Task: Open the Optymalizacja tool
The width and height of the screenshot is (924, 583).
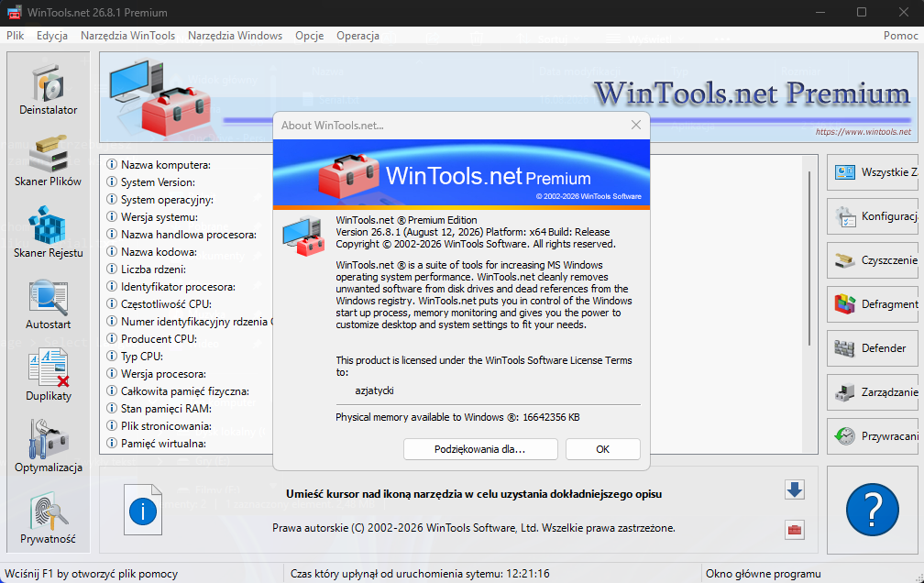Action: pyautogui.click(x=49, y=446)
